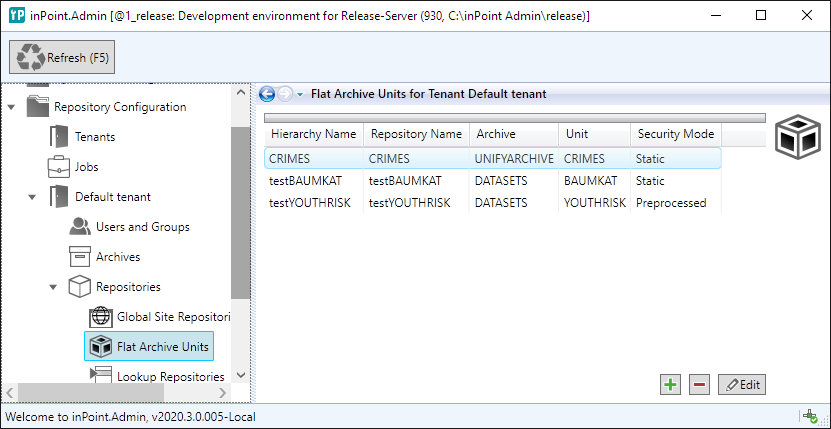Click the YOUTHRISK unit cell

click(595, 203)
